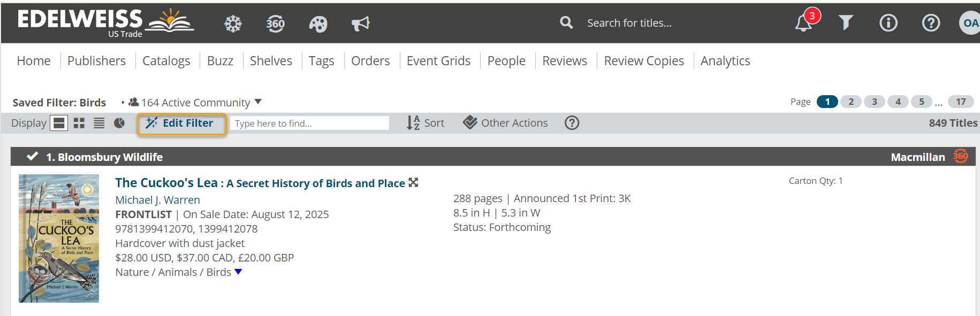Go to Edelweiss US Trade logo home
This screenshot has height=316, width=980.
click(x=105, y=22)
